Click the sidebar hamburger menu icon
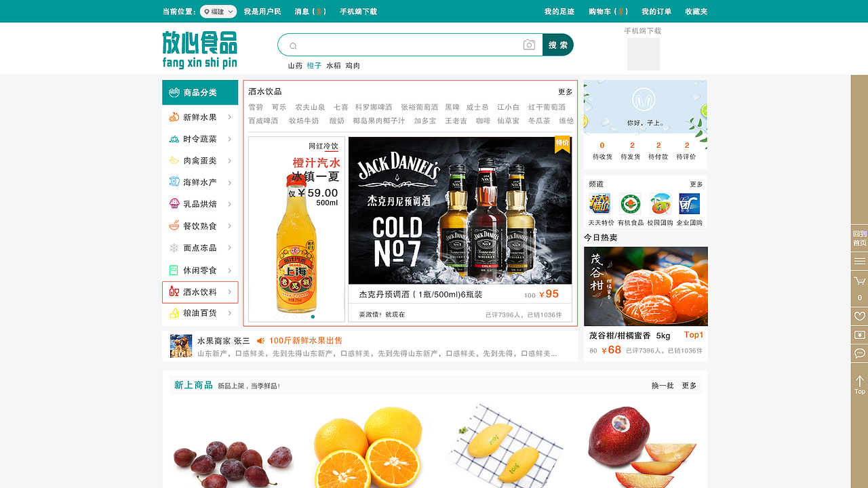Image resolution: width=868 pixels, height=488 pixels. click(860, 261)
